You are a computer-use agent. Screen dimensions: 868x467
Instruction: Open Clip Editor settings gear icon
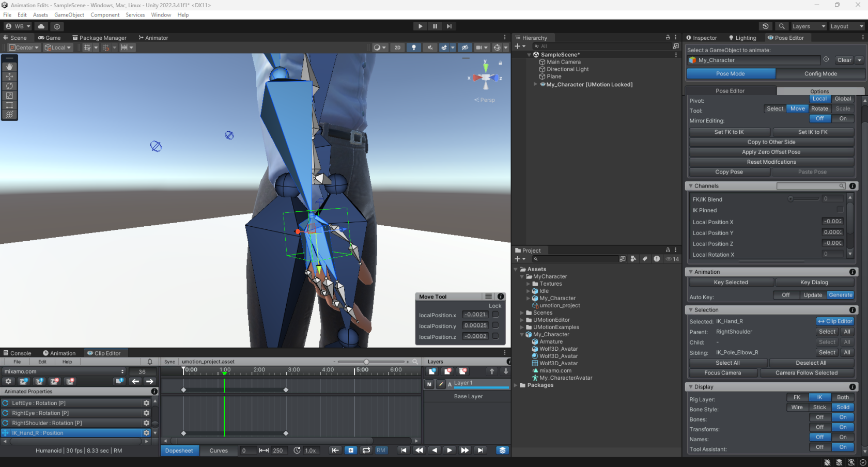tap(8, 381)
